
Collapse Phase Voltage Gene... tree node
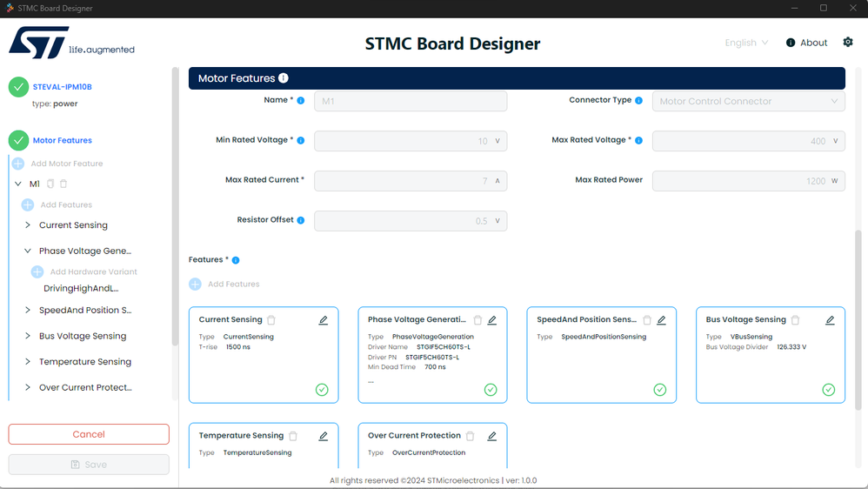coord(28,251)
